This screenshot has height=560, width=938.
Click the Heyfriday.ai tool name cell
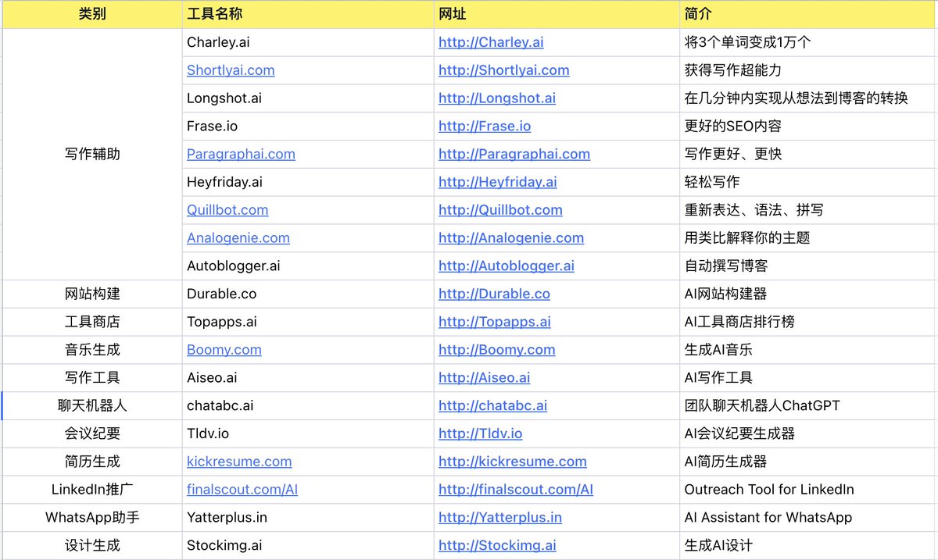coord(308,182)
